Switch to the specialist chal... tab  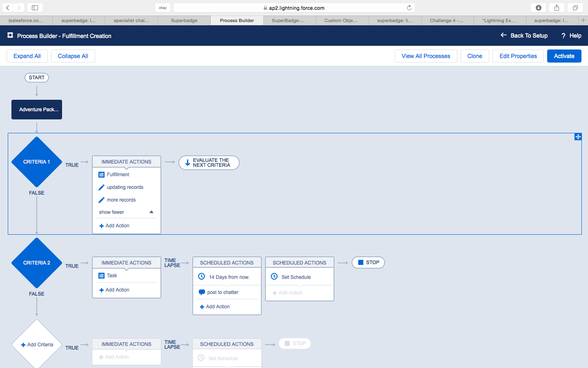click(x=131, y=20)
